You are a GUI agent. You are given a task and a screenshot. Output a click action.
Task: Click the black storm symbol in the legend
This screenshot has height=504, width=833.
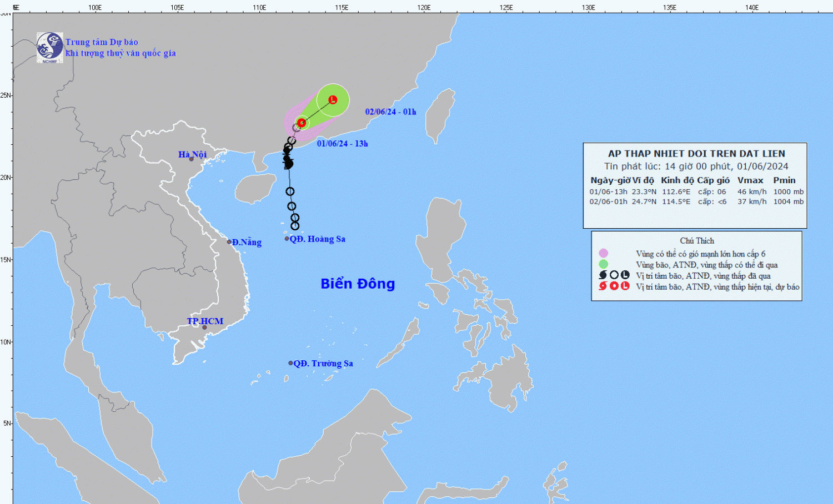[603, 275]
